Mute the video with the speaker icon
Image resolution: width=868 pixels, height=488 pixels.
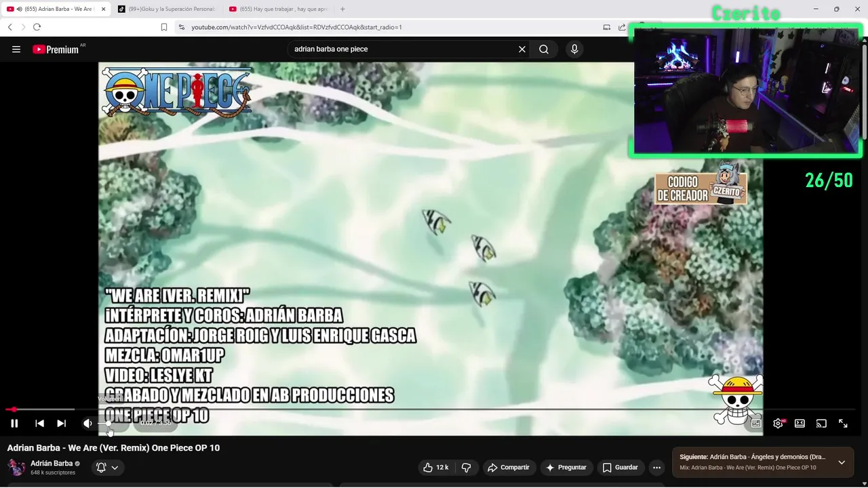coord(87,424)
